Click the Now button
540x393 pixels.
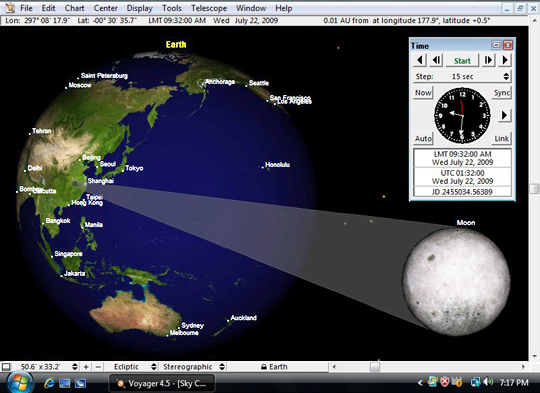click(423, 93)
